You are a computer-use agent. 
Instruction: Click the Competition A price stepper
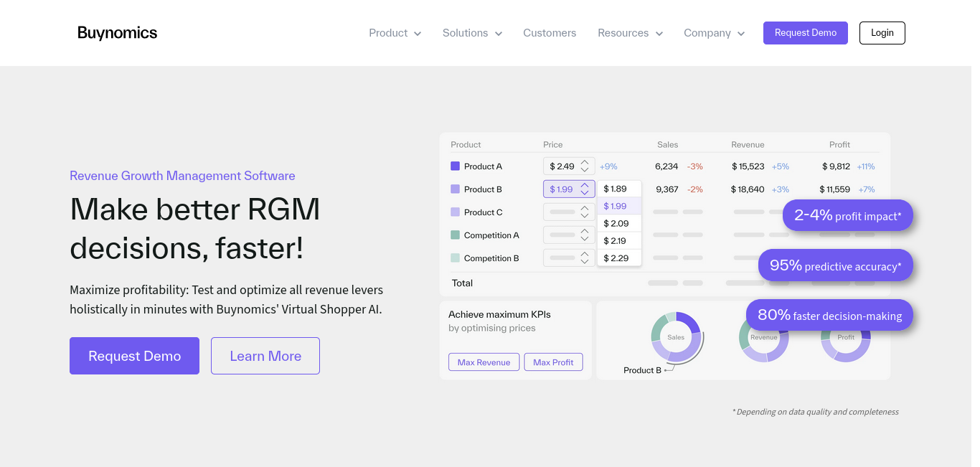point(585,235)
